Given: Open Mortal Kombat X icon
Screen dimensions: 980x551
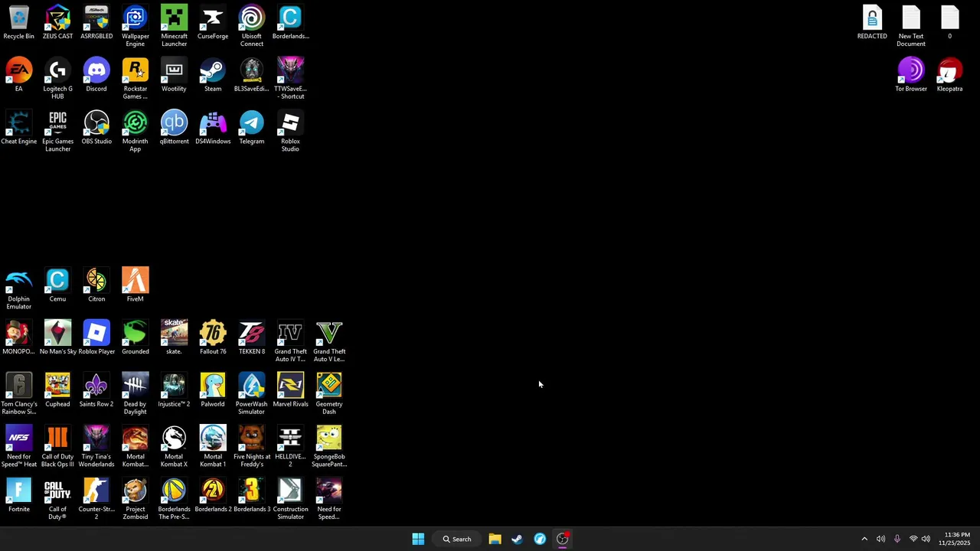Looking at the screenshot, I should [174, 448].
